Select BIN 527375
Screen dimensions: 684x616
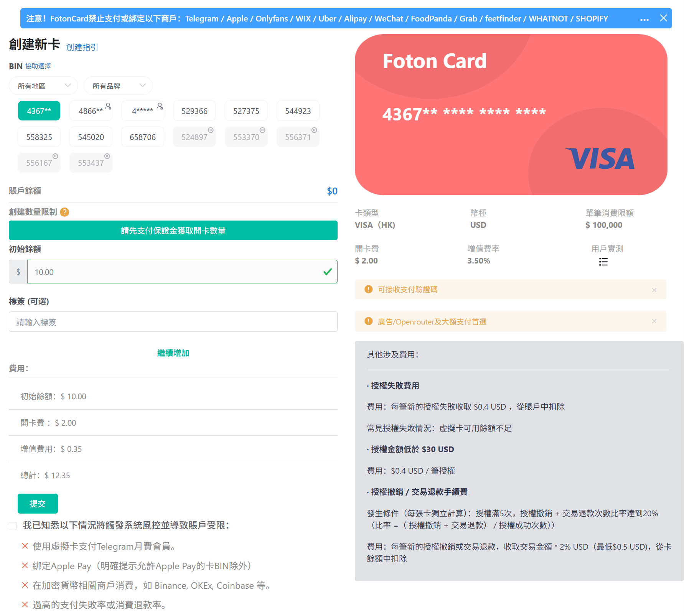point(246,111)
